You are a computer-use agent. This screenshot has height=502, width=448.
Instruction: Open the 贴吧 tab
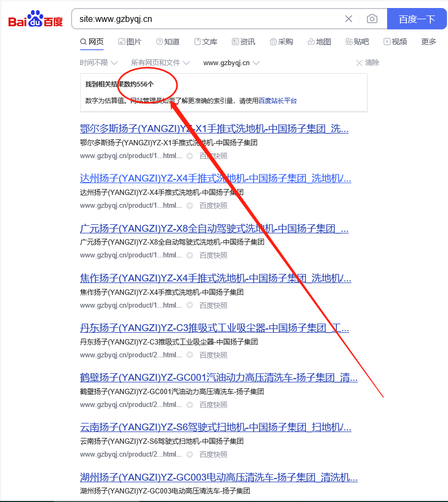[357, 42]
